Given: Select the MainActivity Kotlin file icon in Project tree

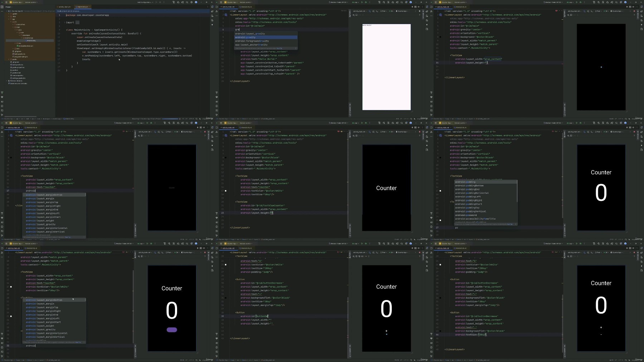Looking at the screenshot, I should pyautogui.click(x=26, y=40).
